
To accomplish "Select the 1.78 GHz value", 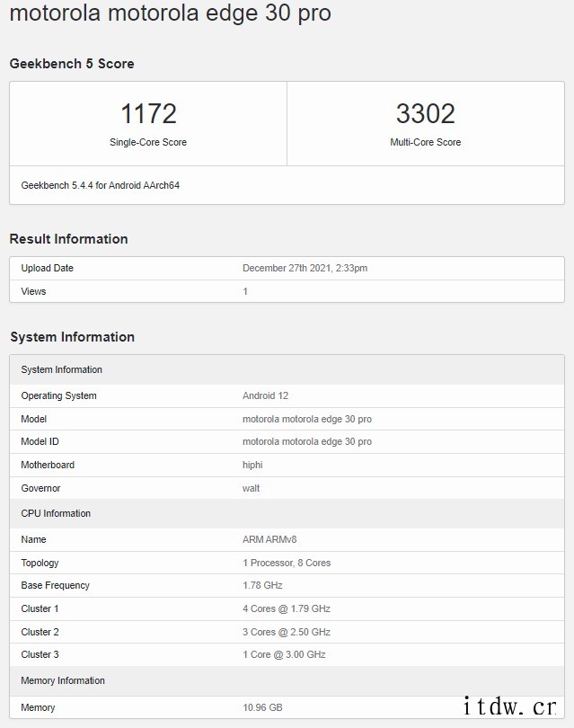I will (262, 585).
